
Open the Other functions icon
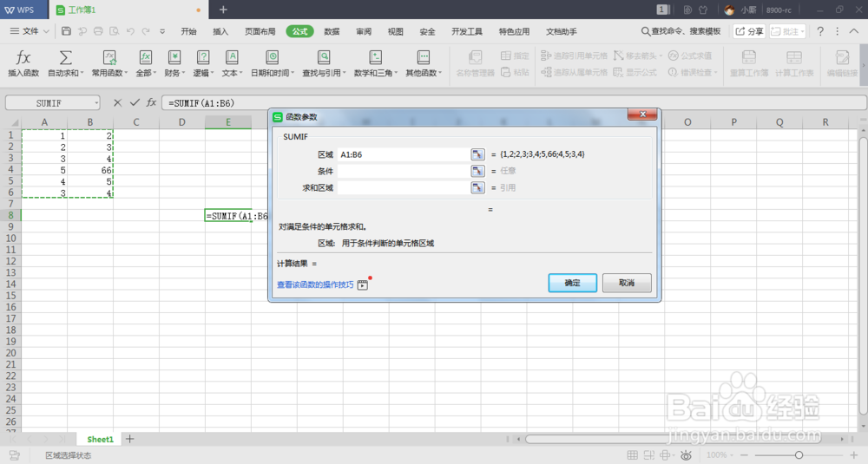click(x=424, y=57)
